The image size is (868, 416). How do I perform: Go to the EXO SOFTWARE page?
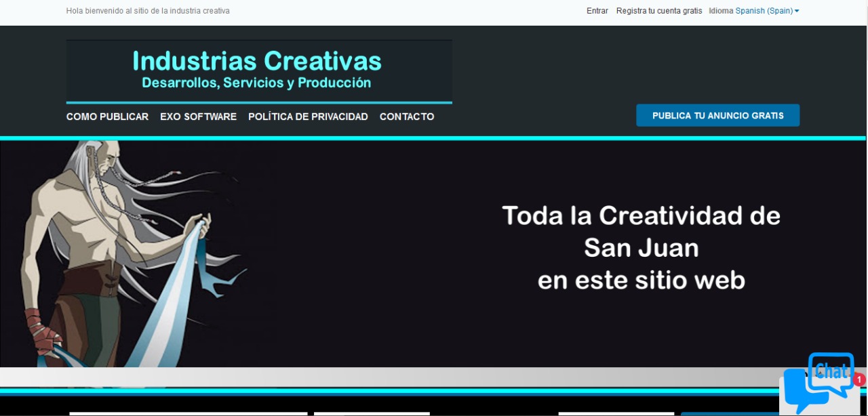[x=198, y=117]
